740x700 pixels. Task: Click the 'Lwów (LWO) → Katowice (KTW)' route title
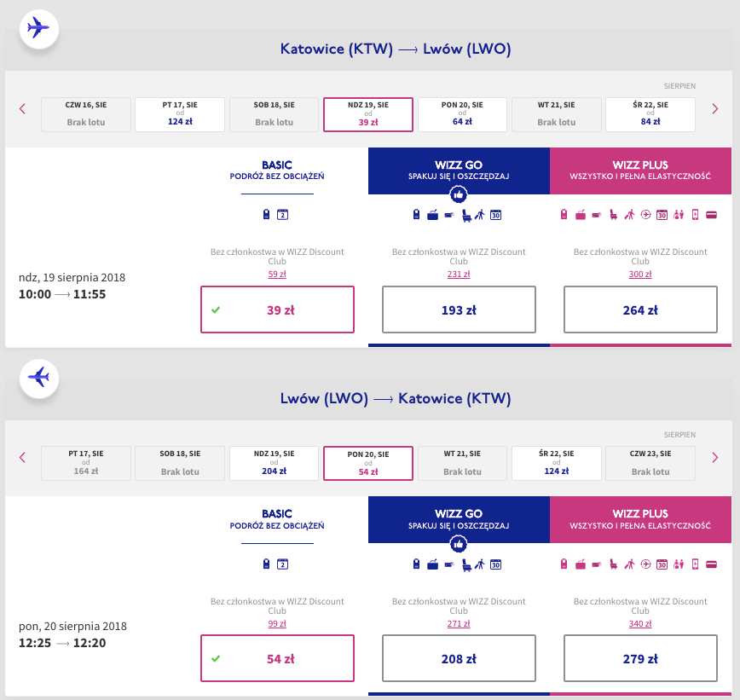[396, 398]
